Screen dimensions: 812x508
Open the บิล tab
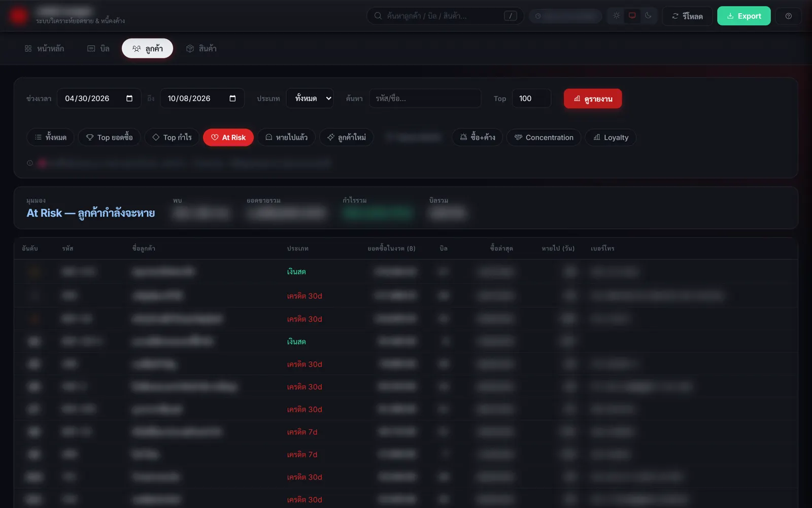click(x=98, y=49)
